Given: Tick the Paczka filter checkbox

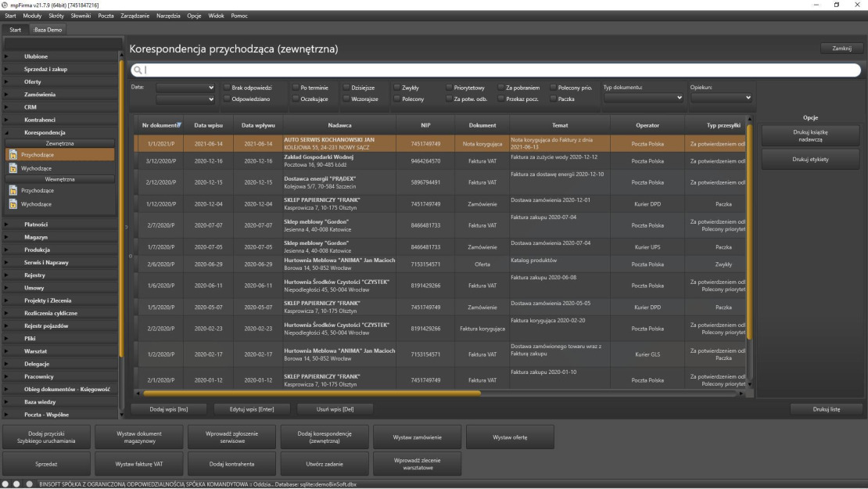Looking at the screenshot, I should [553, 99].
